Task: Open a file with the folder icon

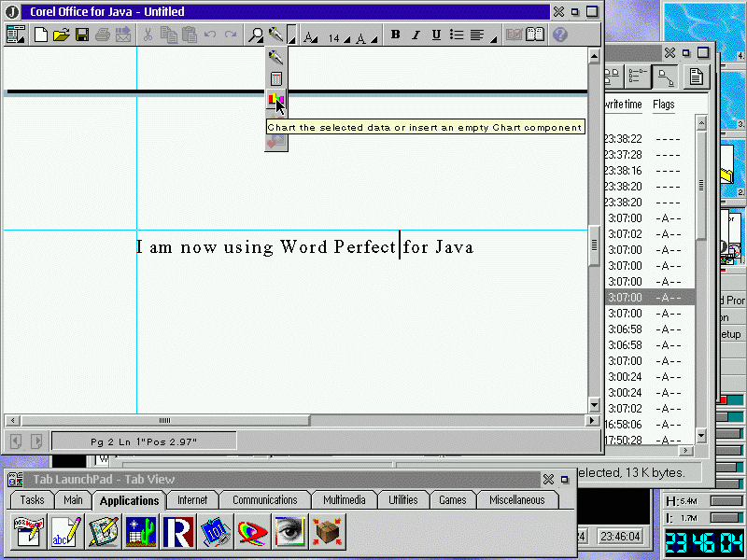Action: (x=62, y=35)
